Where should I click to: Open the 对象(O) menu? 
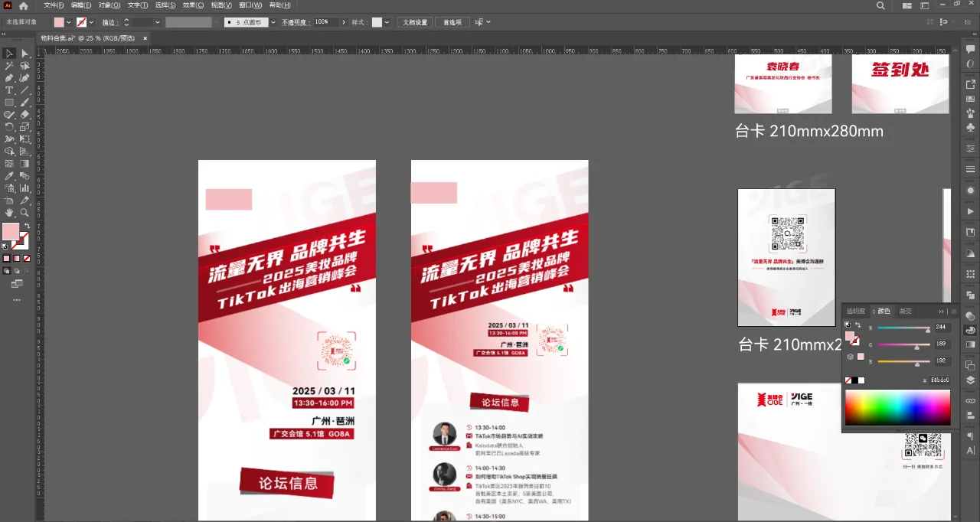pos(109,5)
